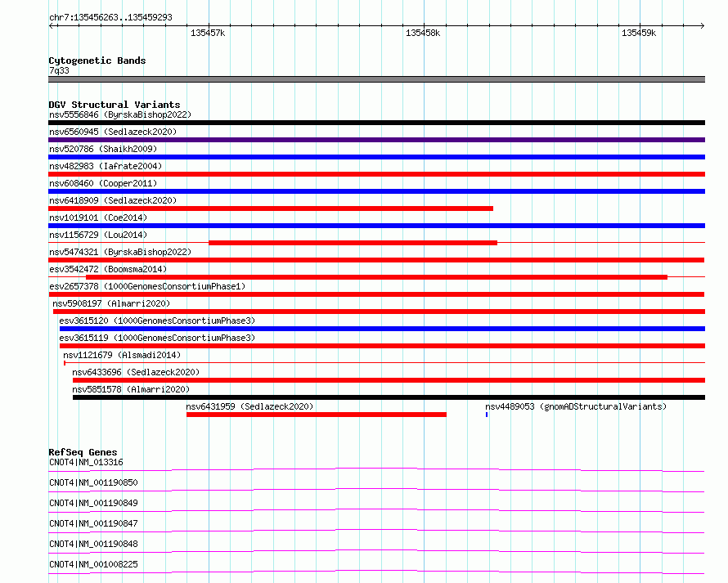Open nsv6418909 (Sedlazeck2020) variant label
The height and width of the screenshot is (583, 728).
pyautogui.click(x=113, y=200)
